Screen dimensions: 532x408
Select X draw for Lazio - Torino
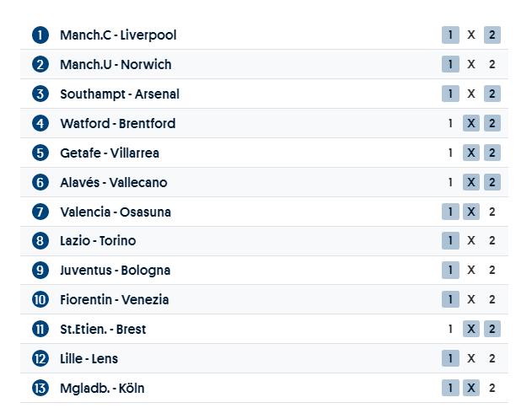[471, 241]
